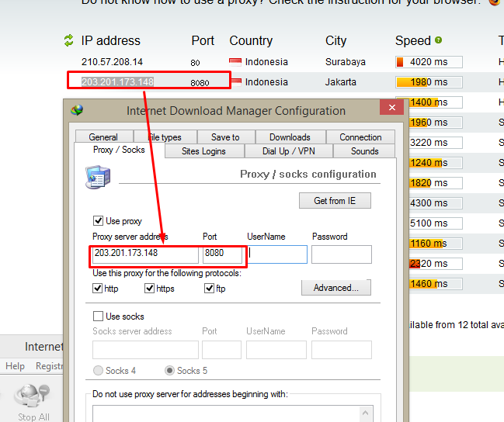Click the proxy exclusion addresses text box
504x422 pixels.
[225, 414]
